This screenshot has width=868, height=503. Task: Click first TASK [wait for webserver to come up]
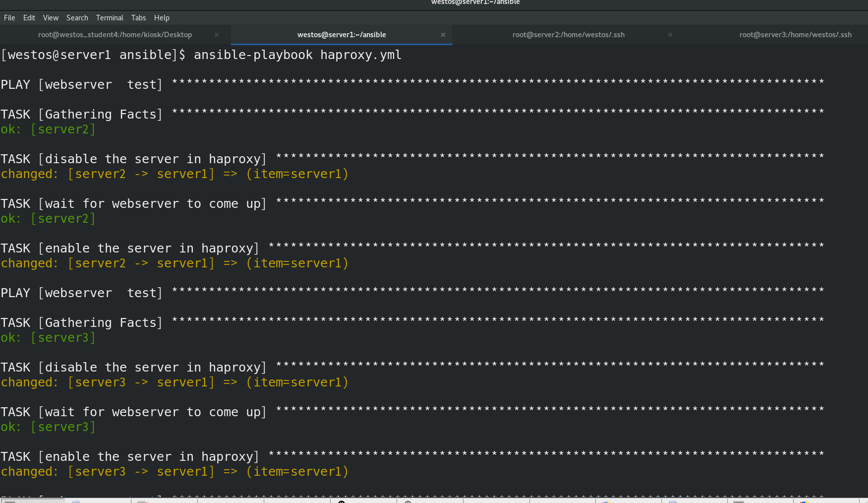[x=412, y=203]
